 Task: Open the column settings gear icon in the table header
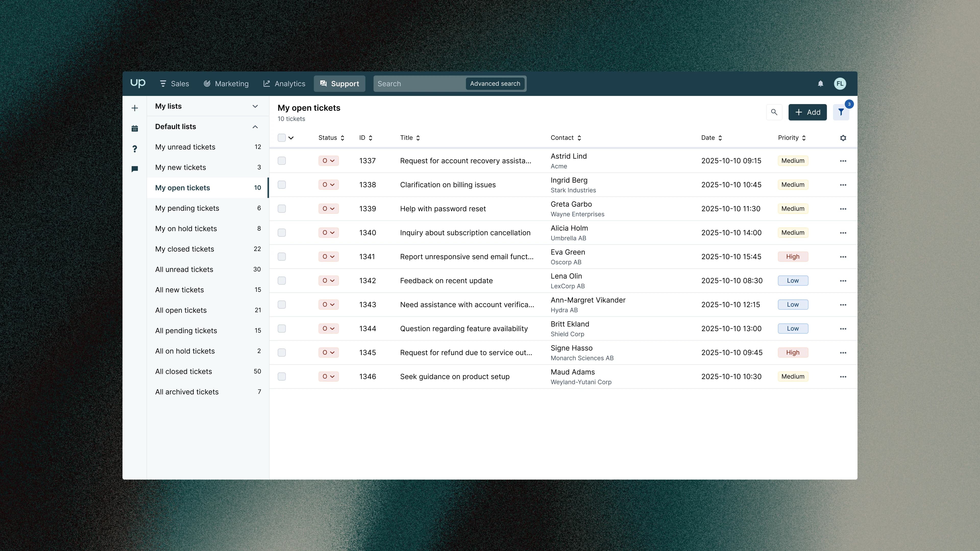[843, 138]
